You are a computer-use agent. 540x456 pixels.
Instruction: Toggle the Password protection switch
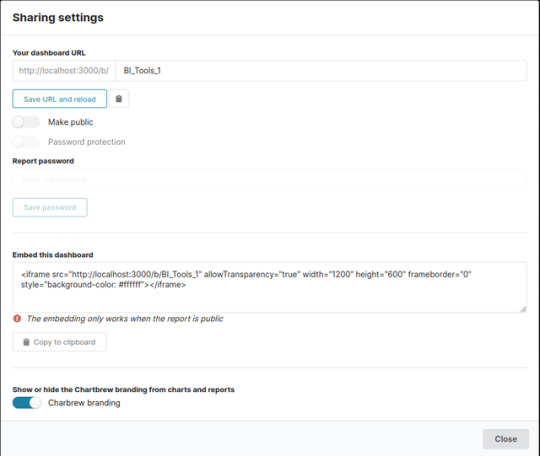pyautogui.click(x=26, y=142)
